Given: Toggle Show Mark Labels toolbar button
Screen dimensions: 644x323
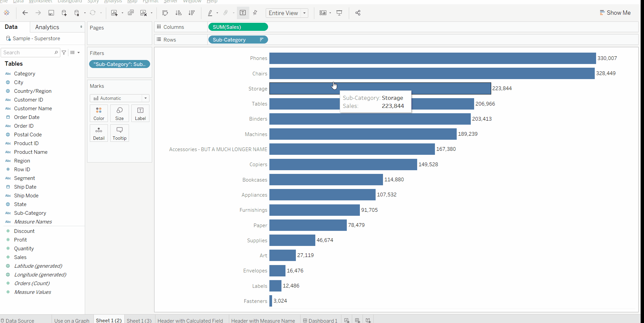Looking at the screenshot, I should point(243,13).
